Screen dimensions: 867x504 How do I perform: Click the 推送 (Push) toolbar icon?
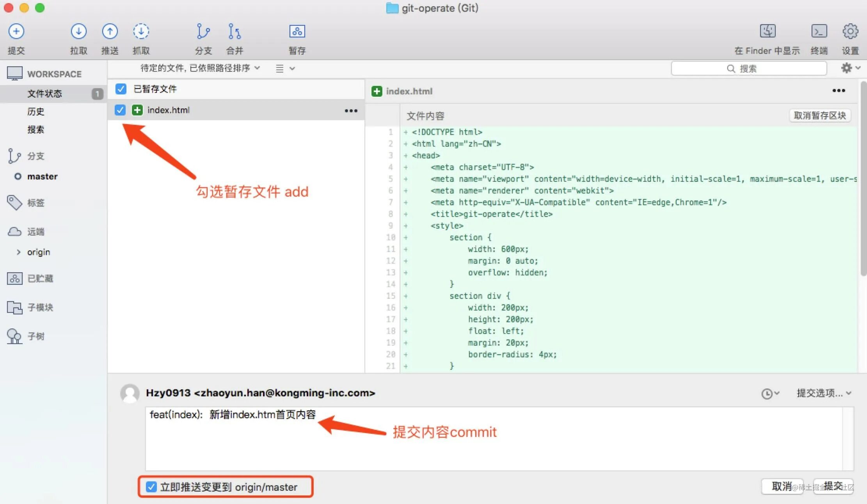110,31
